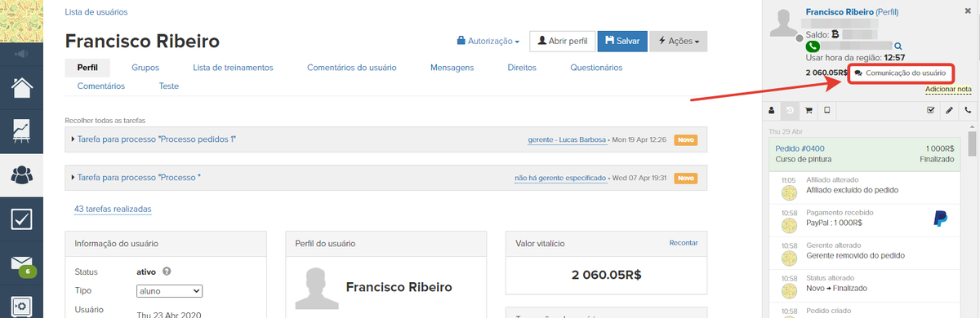The image size is (980, 318).
Task: Show the mobile device icon in the side panel
Action: point(827,110)
